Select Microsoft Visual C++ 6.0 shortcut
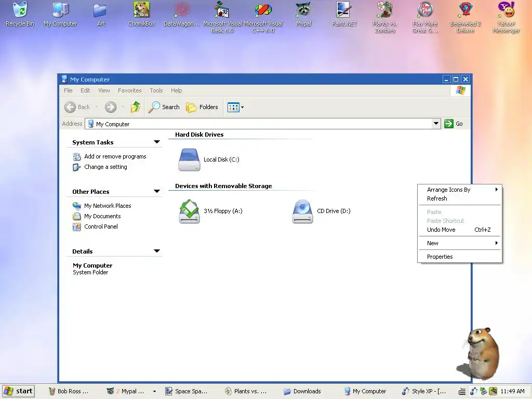Image resolution: width=532 pixels, height=399 pixels. pos(263,17)
